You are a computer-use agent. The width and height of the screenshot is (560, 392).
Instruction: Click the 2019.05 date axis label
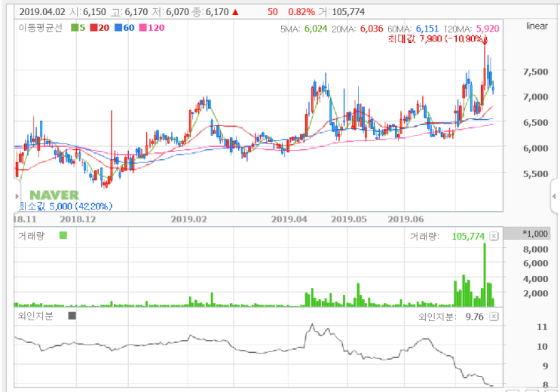click(x=348, y=219)
